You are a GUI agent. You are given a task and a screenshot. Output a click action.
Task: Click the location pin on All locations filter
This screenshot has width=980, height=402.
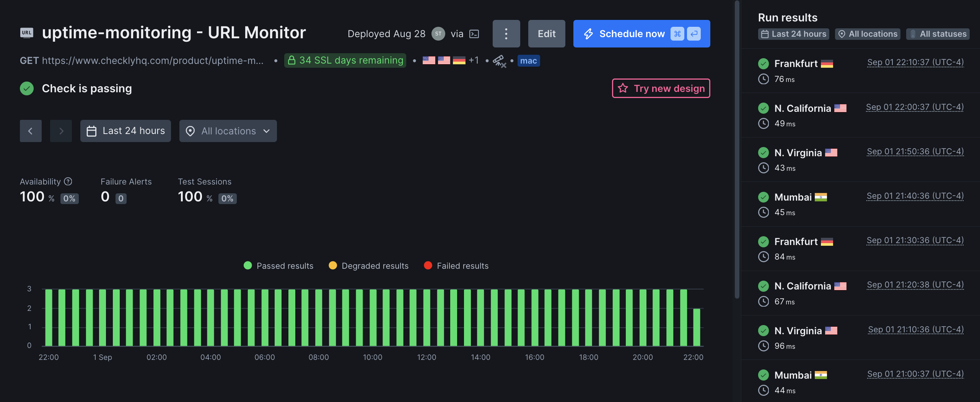tap(841, 34)
